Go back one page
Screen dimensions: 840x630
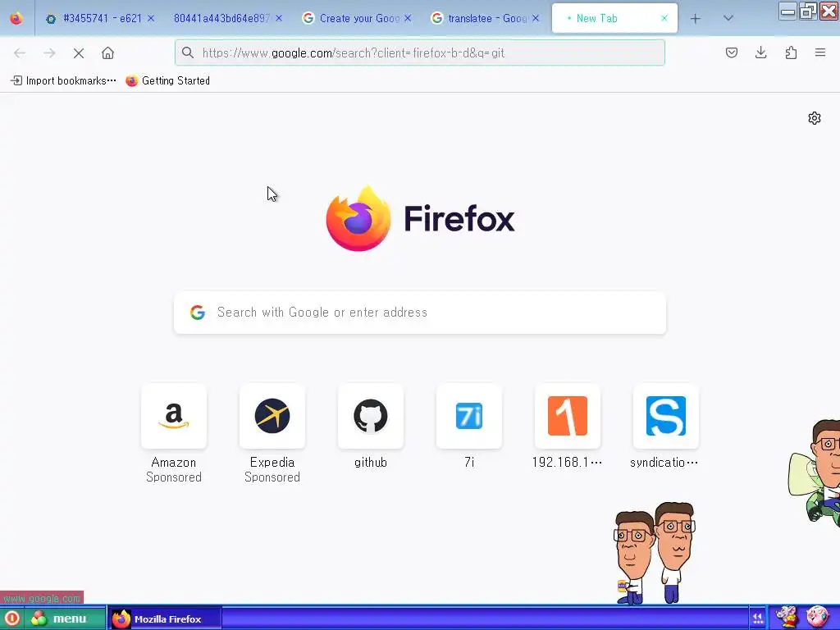20,53
